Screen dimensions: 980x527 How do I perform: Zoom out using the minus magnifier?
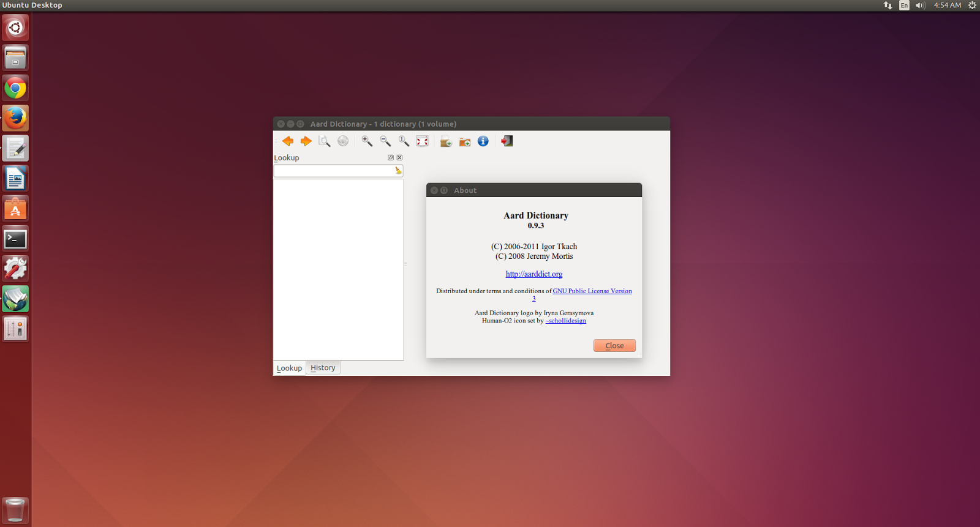pos(385,141)
